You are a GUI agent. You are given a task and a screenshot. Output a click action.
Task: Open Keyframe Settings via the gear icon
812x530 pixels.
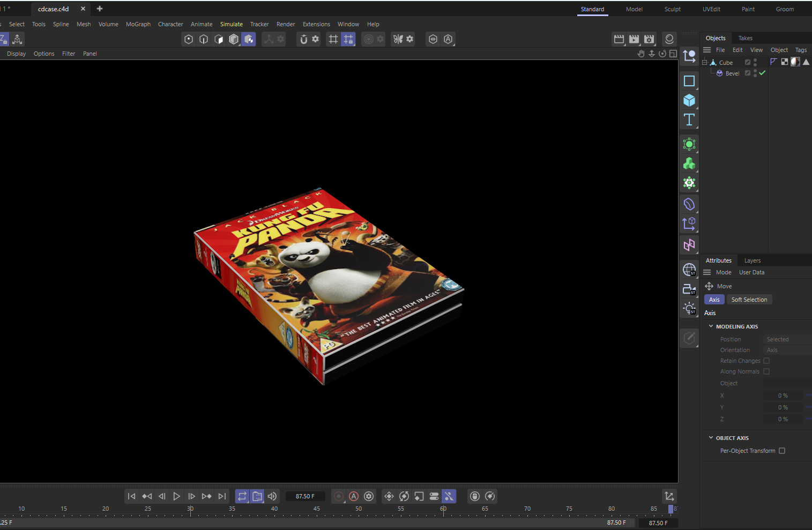[x=369, y=496]
